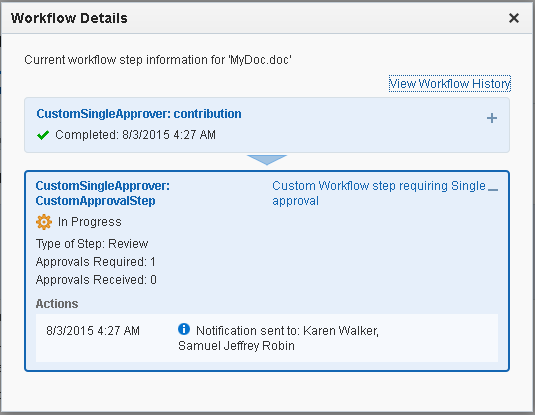
Task: Select the Custom Workflow step description text
Action: click(x=379, y=193)
